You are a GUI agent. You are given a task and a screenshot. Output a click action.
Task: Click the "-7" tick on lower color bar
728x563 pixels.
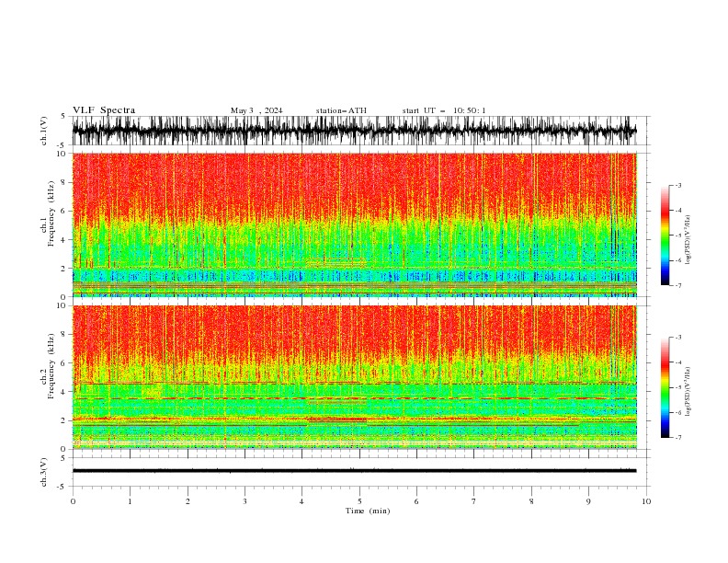tap(678, 437)
